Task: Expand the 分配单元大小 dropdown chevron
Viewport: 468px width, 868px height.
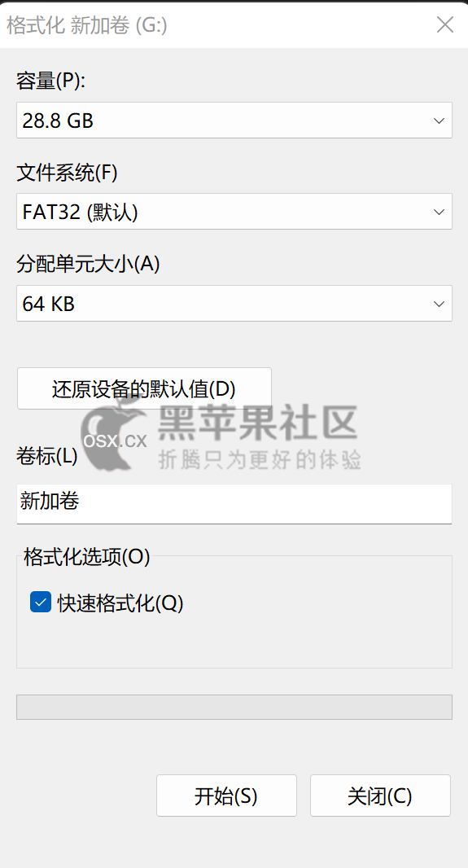Action: click(x=439, y=304)
